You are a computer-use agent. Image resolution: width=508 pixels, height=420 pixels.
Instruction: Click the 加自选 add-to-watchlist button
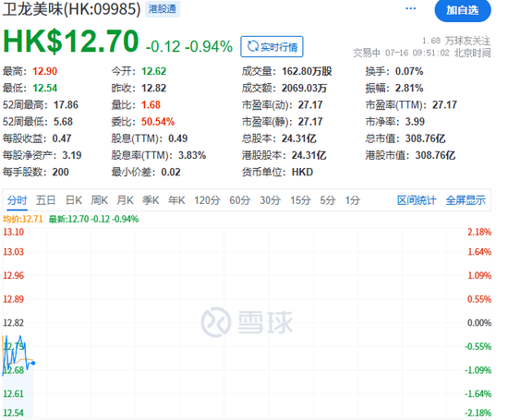click(463, 10)
